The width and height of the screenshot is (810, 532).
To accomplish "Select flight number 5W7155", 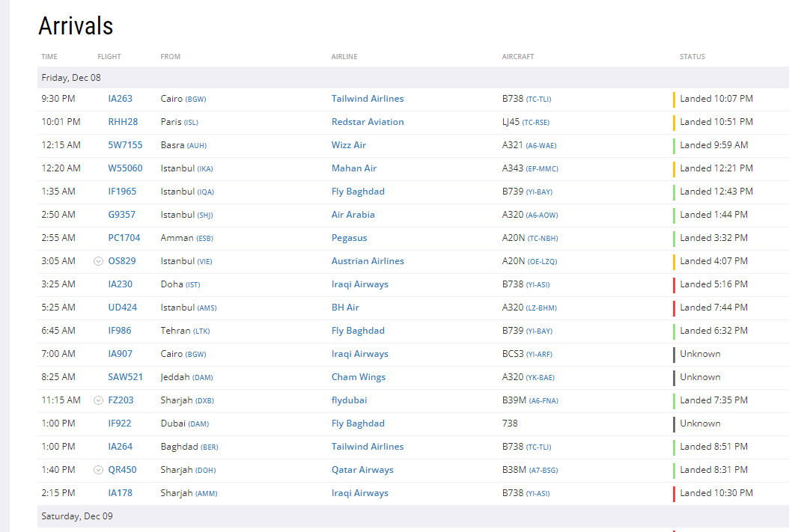I will pos(125,145).
